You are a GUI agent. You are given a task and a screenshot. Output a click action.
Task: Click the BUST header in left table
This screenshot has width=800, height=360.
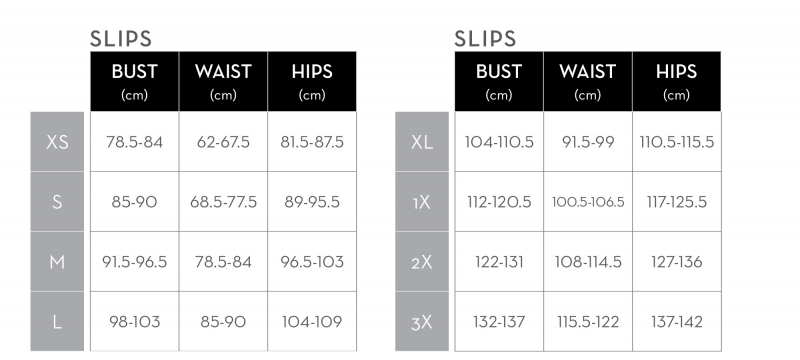click(135, 81)
